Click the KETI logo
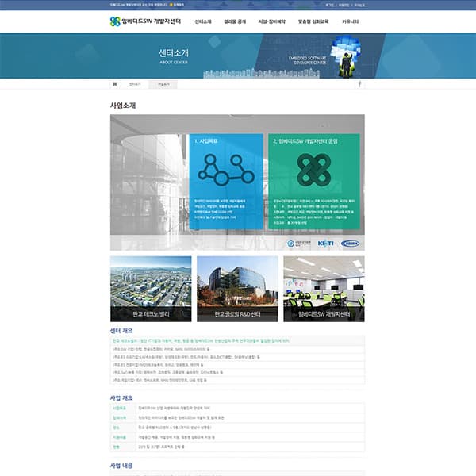This screenshot has width=476, height=476. [x=325, y=244]
